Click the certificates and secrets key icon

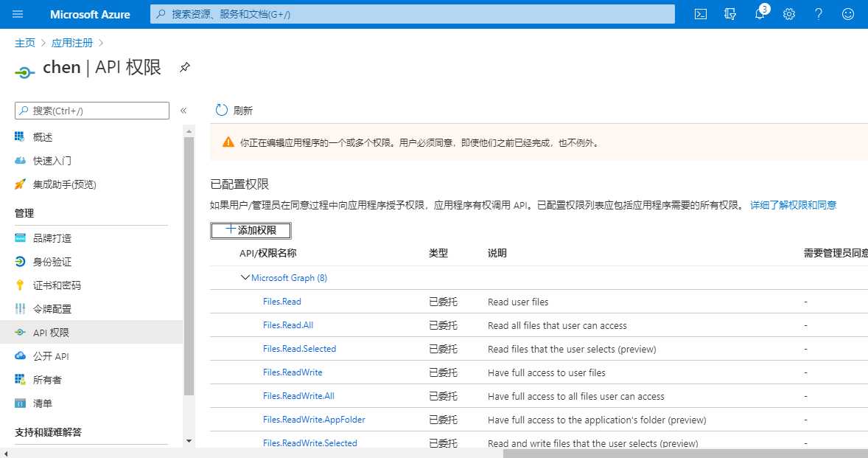click(x=20, y=285)
